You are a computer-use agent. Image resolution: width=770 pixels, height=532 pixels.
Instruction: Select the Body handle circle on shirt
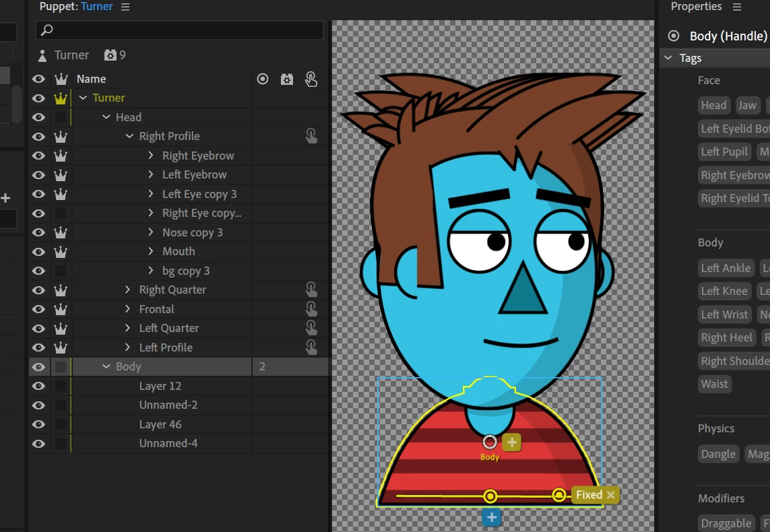point(490,442)
